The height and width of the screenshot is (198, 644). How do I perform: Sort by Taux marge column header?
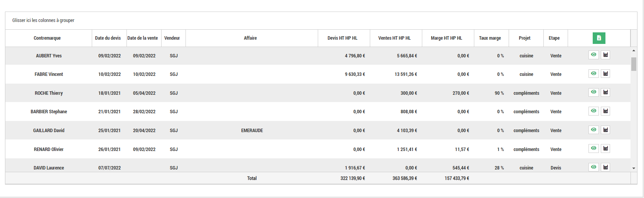(490, 38)
